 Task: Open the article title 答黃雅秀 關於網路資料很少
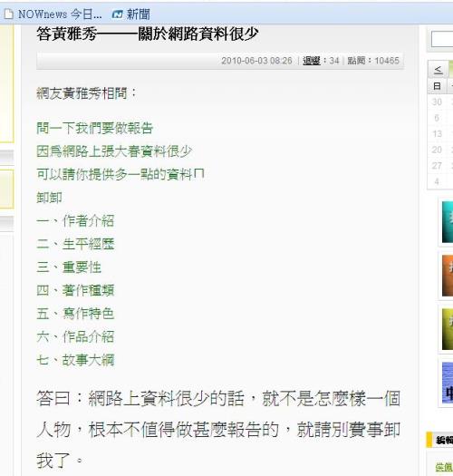(x=148, y=34)
